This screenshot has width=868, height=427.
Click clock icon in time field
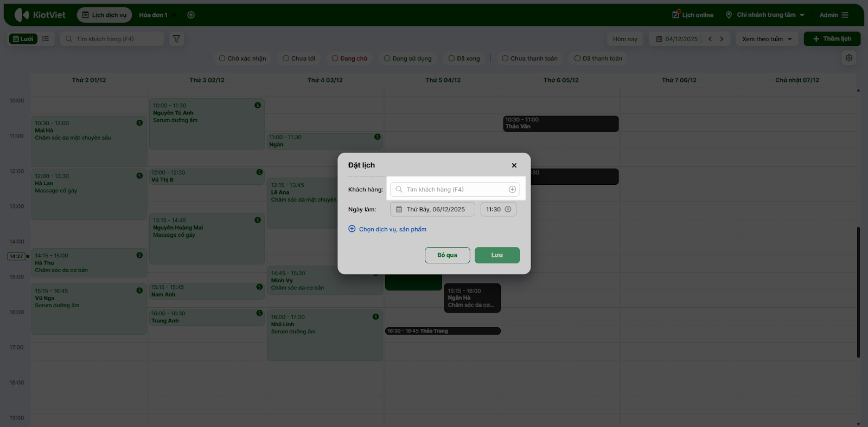[x=508, y=209]
